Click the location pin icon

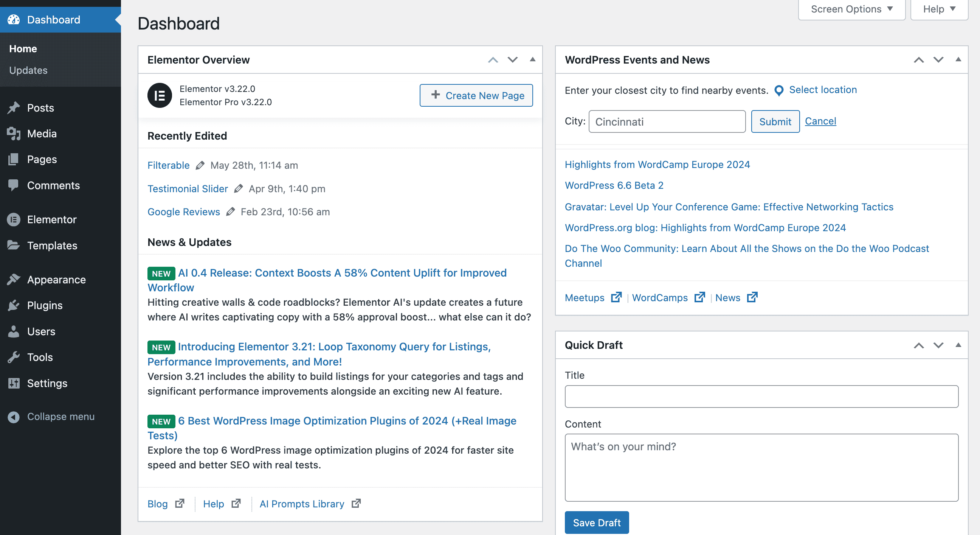779,91
